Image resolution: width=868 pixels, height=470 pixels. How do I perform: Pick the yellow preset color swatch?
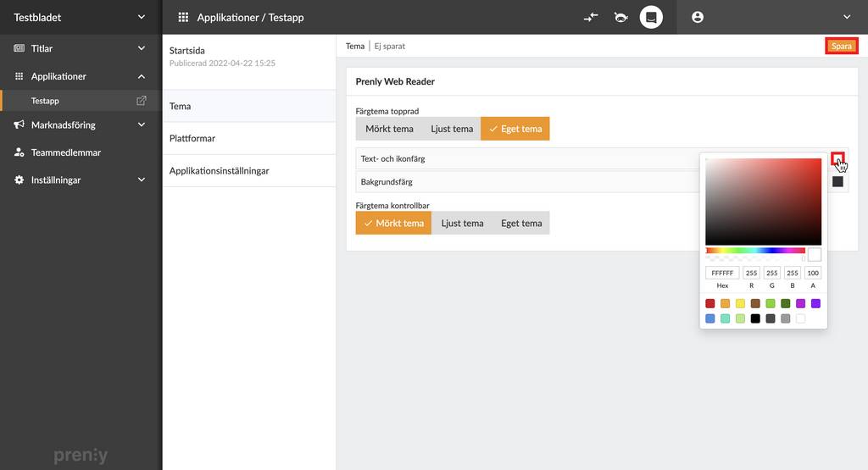point(740,303)
